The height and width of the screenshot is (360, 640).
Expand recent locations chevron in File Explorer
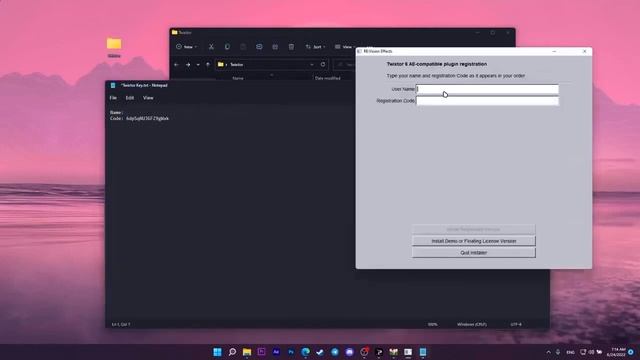click(198, 64)
